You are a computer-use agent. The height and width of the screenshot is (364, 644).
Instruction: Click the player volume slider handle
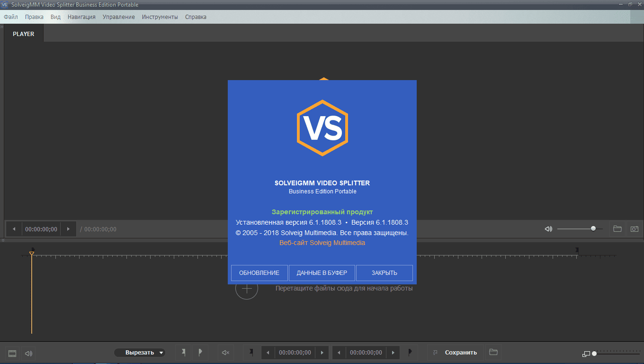(593, 228)
